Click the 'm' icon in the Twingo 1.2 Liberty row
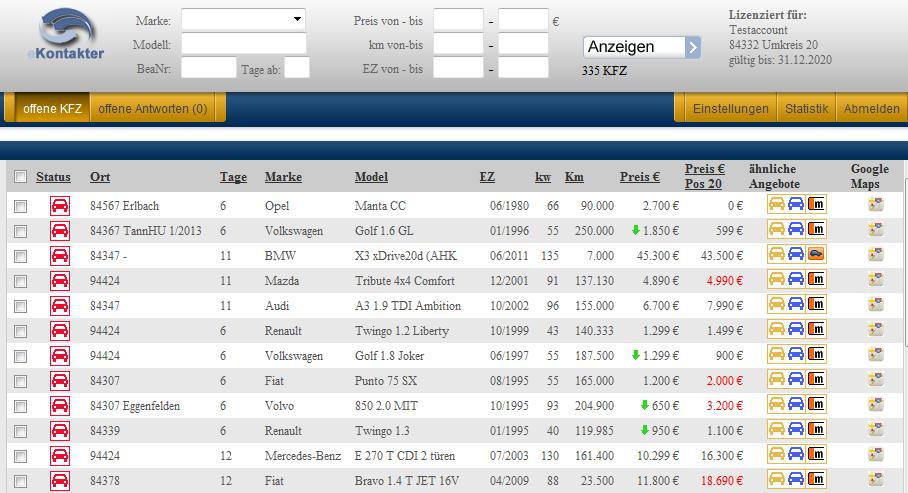Image resolution: width=908 pixels, height=493 pixels. pos(817,328)
